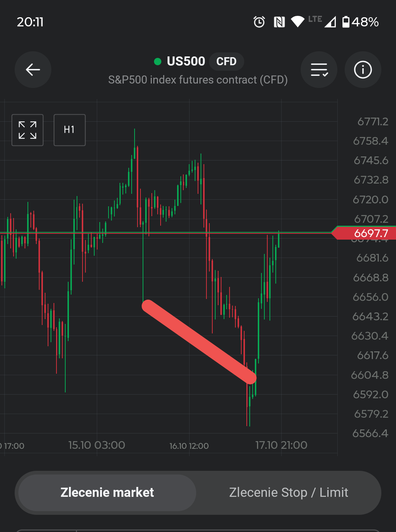Select the Zlecenie market tab
The height and width of the screenshot is (532, 396).
(107, 492)
